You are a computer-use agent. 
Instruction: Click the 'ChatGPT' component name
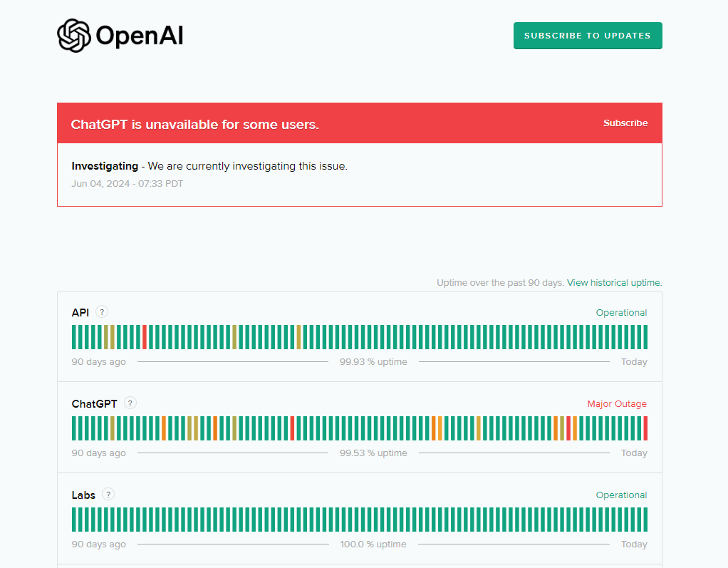(94, 404)
